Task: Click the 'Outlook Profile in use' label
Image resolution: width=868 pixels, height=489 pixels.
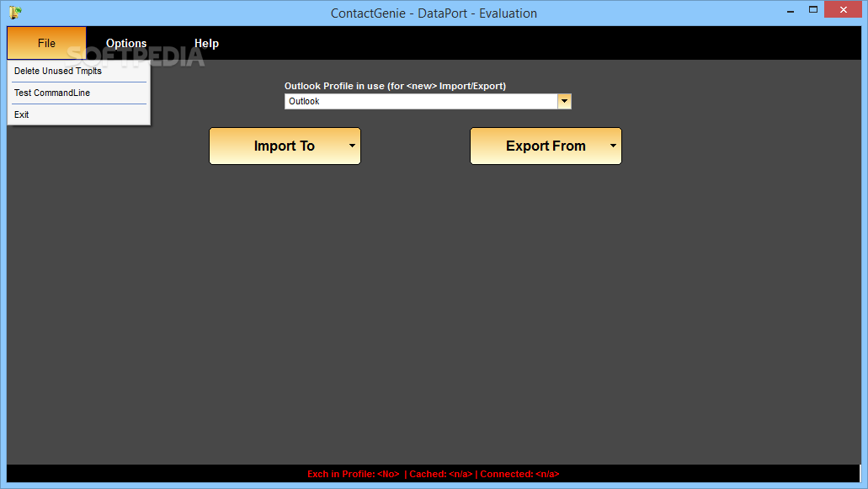Action: click(x=395, y=86)
